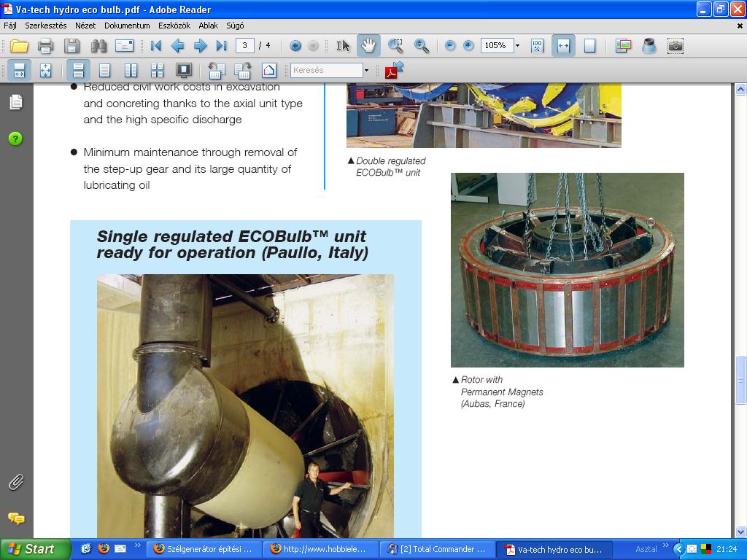747x560 pixels.
Task: Click the page number input field
Action: (245, 45)
